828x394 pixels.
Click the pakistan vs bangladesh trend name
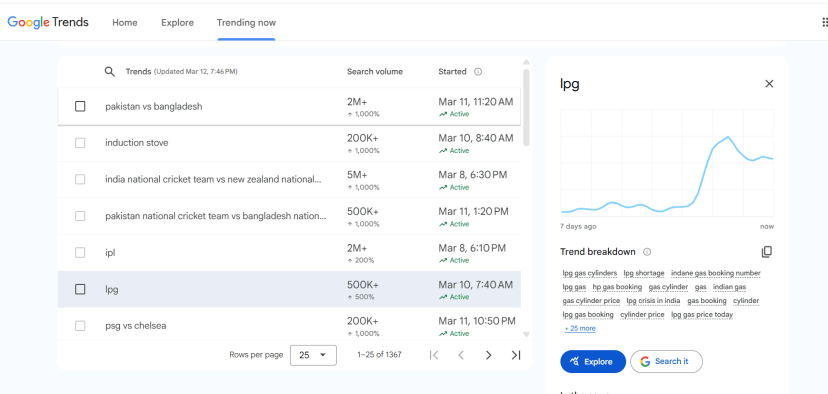point(154,106)
